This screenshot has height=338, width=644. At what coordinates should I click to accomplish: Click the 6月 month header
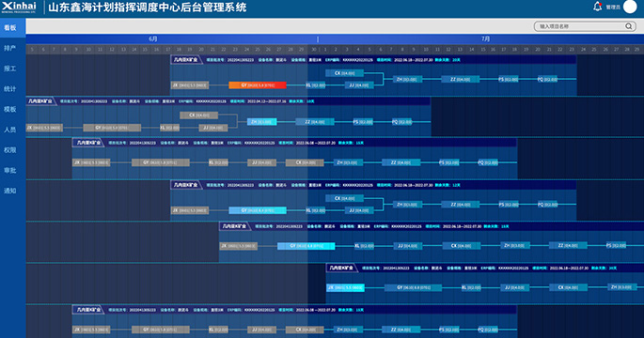[x=153, y=39]
